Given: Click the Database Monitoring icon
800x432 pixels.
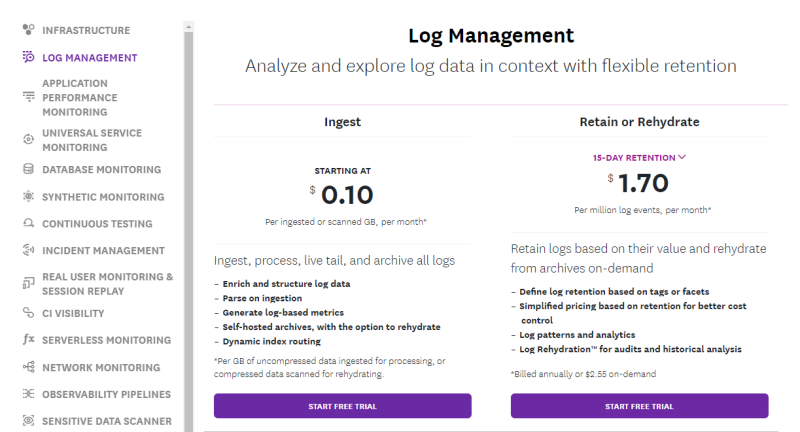Looking at the screenshot, I should 29,170.
